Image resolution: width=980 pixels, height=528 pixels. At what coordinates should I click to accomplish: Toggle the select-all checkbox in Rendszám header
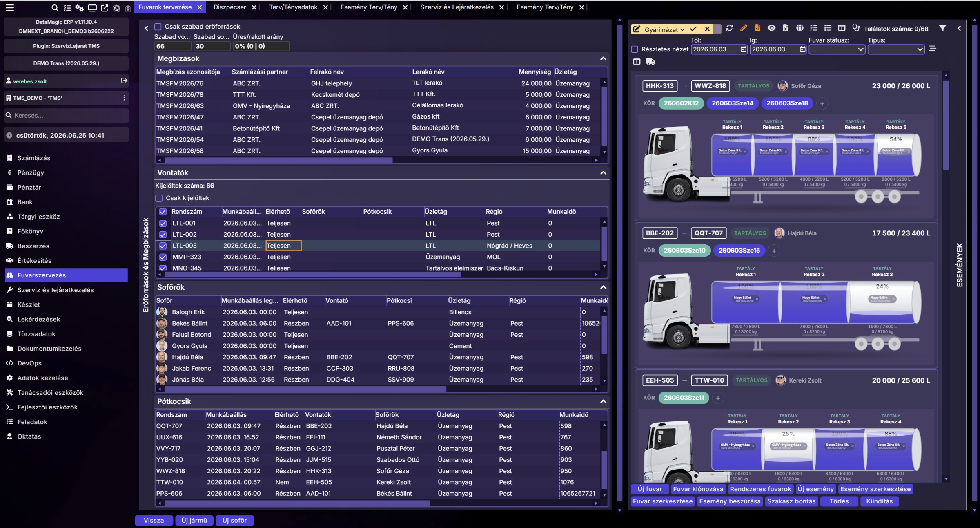pos(163,212)
